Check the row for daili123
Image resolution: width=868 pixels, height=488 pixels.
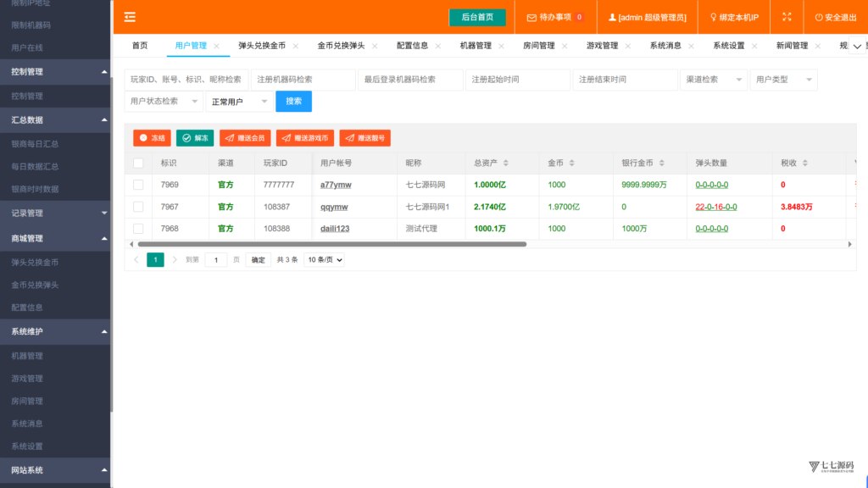click(138, 229)
